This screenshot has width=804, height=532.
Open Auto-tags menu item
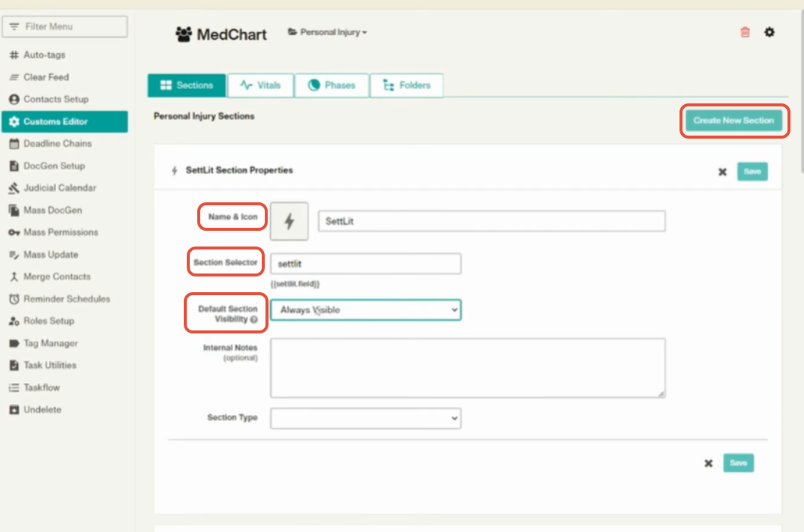coord(64,55)
